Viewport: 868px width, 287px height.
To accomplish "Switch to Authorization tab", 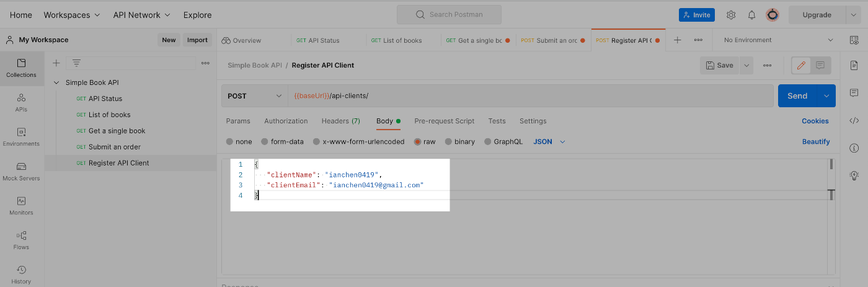I will pyautogui.click(x=286, y=121).
